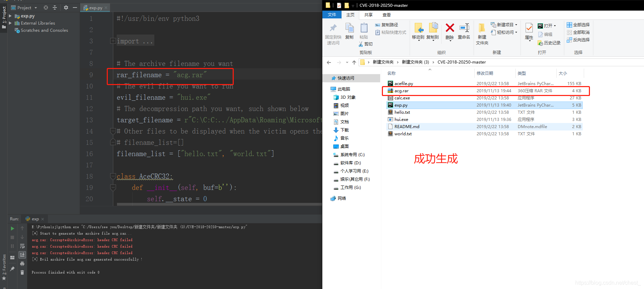The width and height of the screenshot is (644, 289).
Task: Click the collapse all icon in Project panel
Action: click(x=55, y=8)
